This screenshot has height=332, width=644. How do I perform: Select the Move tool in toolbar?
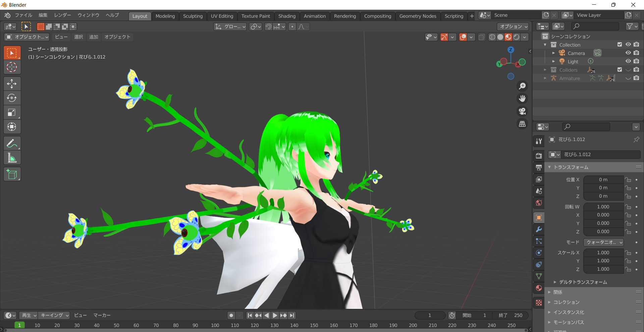[x=12, y=84]
